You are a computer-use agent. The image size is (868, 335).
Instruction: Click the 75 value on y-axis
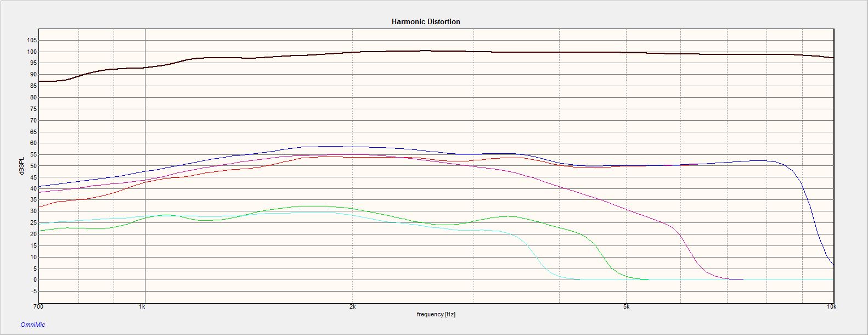(33, 109)
